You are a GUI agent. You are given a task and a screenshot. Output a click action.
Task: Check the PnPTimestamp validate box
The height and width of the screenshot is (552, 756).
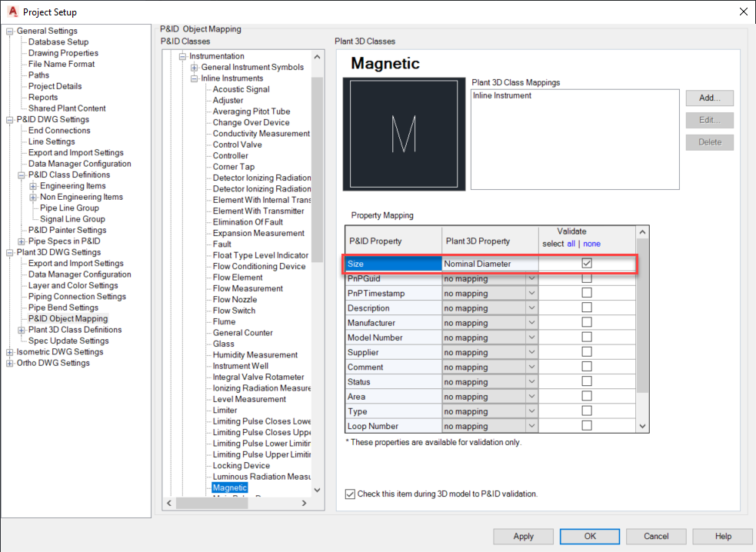(587, 293)
